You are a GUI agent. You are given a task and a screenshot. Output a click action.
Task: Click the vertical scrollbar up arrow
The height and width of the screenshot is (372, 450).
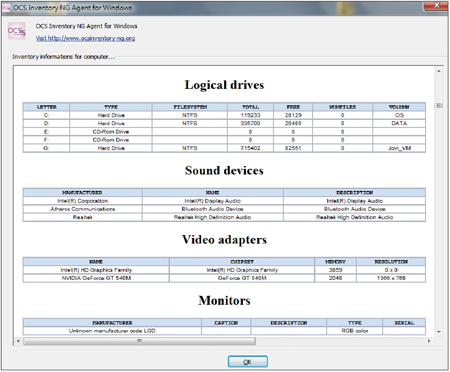pyautogui.click(x=439, y=71)
